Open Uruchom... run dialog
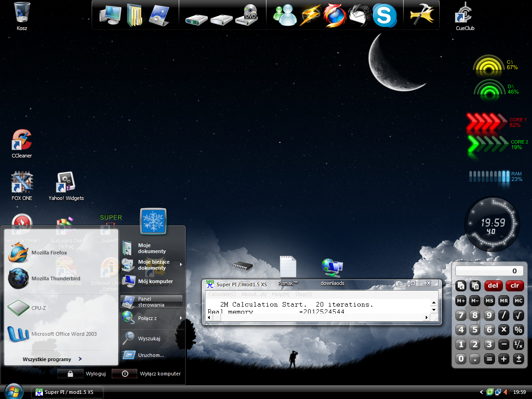The image size is (532, 399). pos(151,355)
